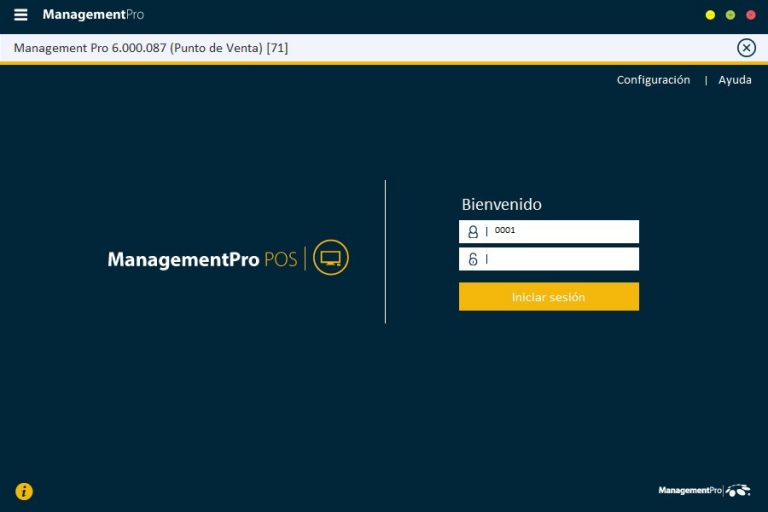
Task: Focus the empty password field
Action: (549, 259)
